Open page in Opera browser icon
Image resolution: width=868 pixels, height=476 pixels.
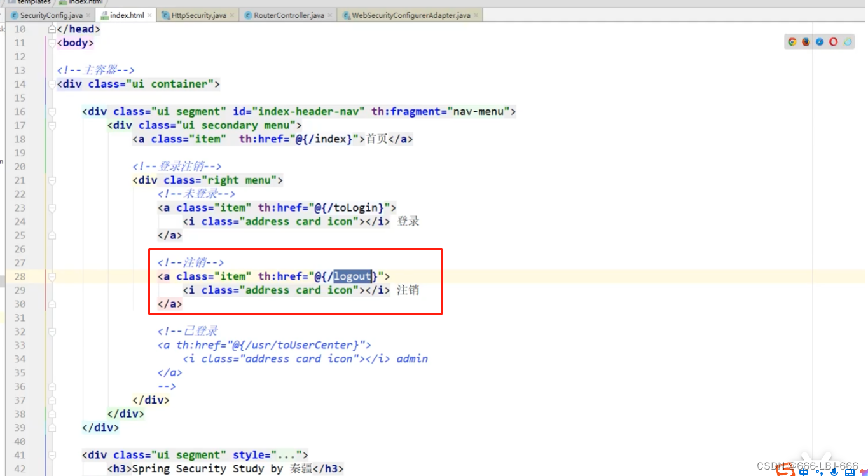(x=834, y=42)
